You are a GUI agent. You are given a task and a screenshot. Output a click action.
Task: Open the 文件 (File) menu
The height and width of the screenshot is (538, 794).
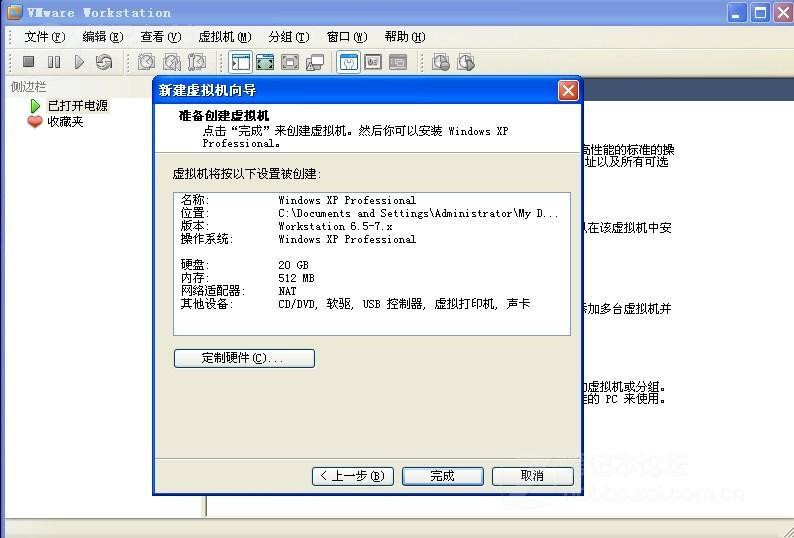[44, 37]
